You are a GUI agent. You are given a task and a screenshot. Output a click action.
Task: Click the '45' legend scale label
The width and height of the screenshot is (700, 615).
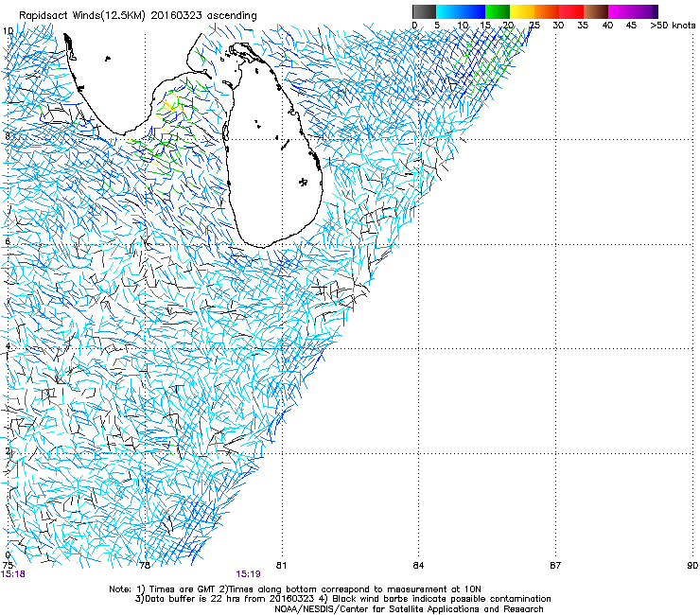[631, 26]
